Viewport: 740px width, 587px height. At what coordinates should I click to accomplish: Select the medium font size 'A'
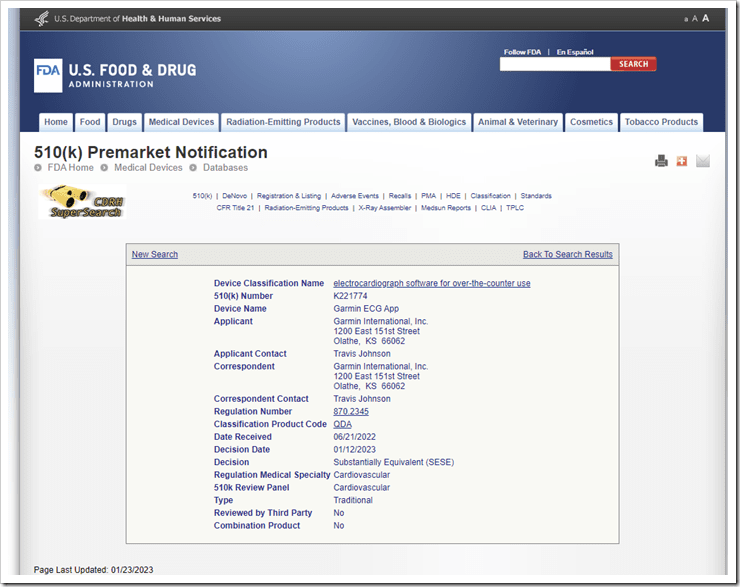[695, 19]
